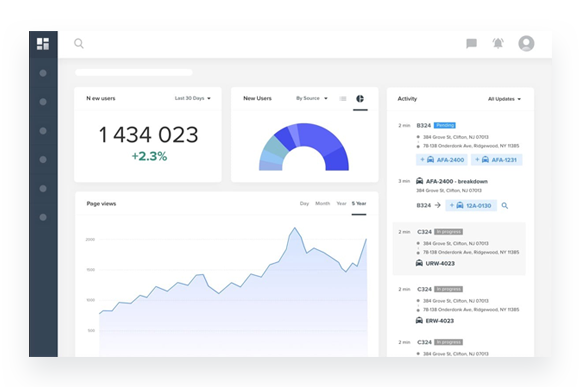The image size is (580, 387).
Task: Switch New Users to list view icon
Action: click(343, 98)
